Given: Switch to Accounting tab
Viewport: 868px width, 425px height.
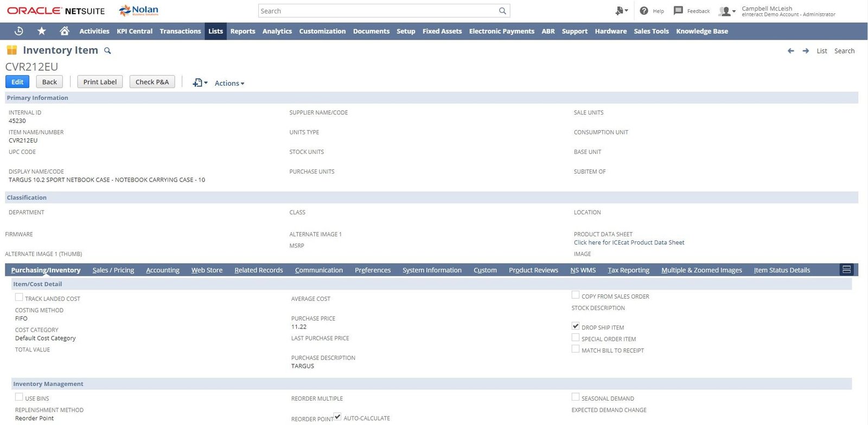Looking at the screenshot, I should click(163, 270).
